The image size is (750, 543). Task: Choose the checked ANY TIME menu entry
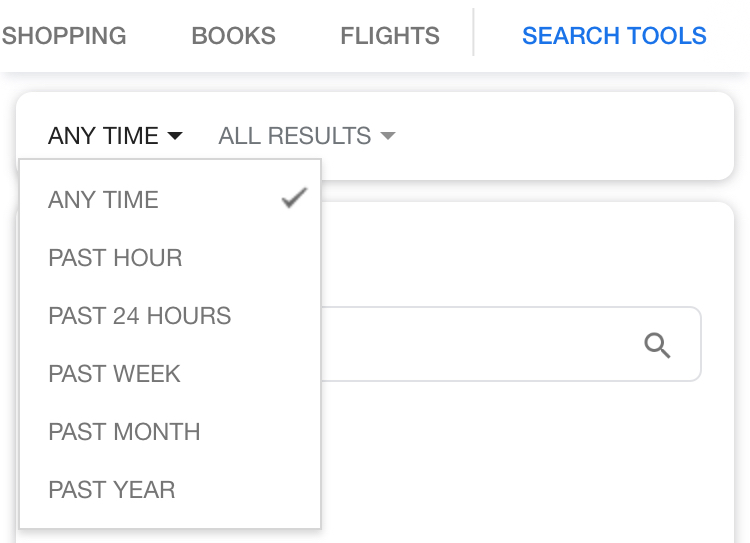pyautogui.click(x=103, y=200)
